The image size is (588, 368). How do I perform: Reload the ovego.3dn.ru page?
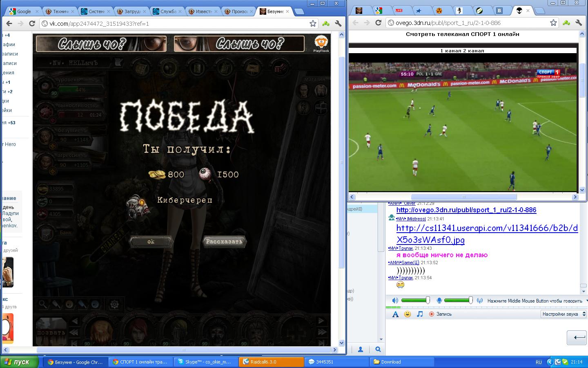(x=379, y=23)
